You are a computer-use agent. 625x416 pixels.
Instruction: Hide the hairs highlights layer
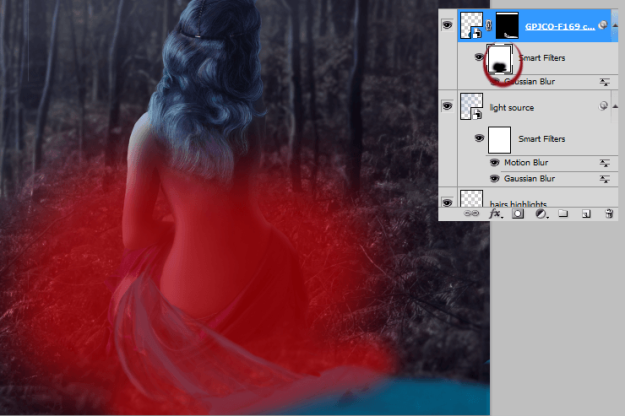coord(448,202)
